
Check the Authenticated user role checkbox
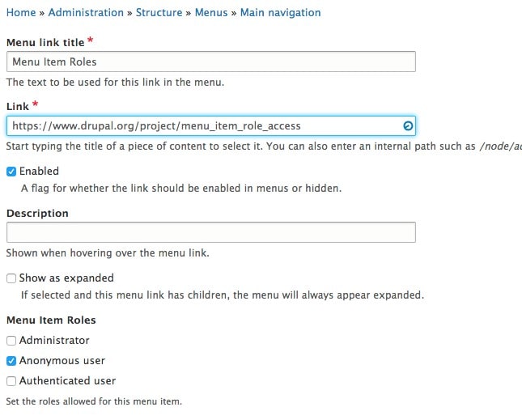click(11, 381)
